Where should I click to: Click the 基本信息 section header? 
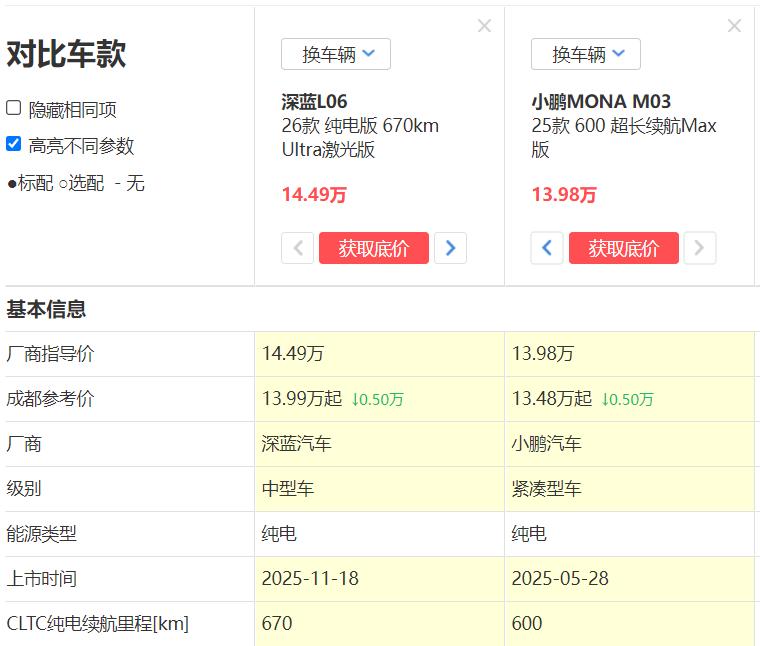coord(46,308)
